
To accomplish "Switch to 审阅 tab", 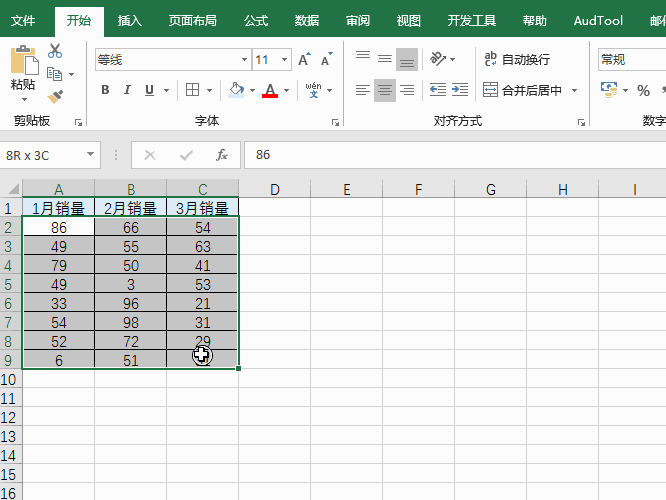I will 358,20.
